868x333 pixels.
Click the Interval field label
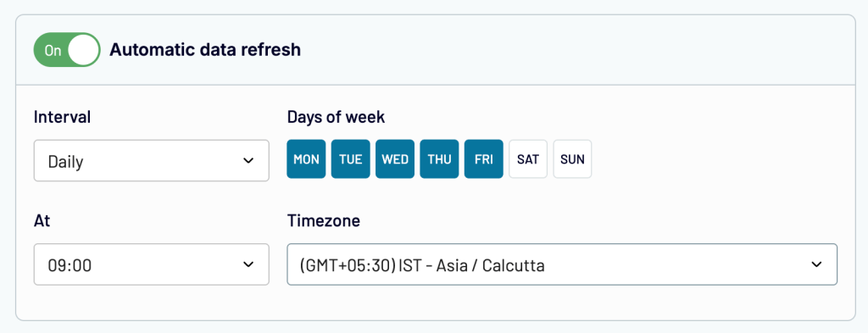tap(62, 117)
